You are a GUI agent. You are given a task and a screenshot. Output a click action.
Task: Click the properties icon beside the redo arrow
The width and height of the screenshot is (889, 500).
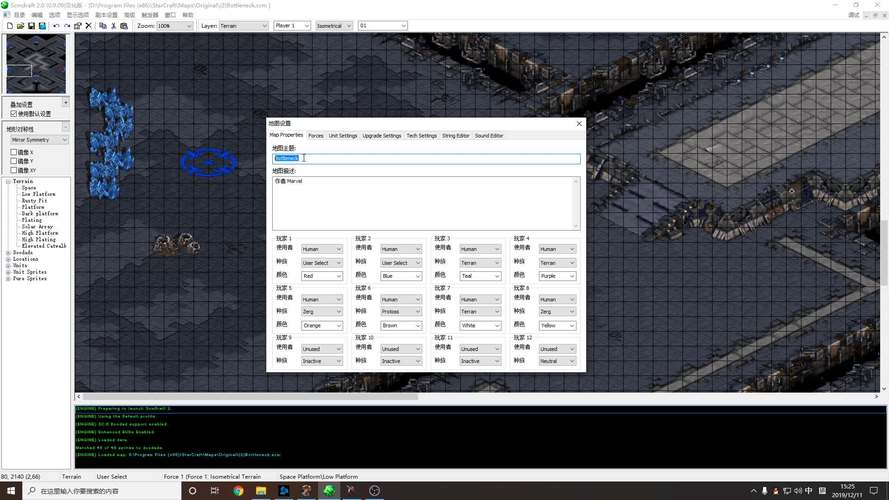point(78,26)
